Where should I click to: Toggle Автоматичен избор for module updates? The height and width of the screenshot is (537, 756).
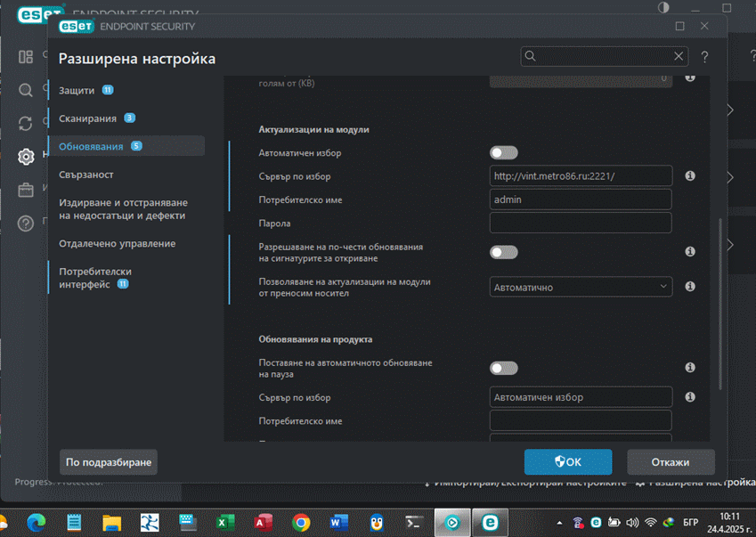click(504, 153)
